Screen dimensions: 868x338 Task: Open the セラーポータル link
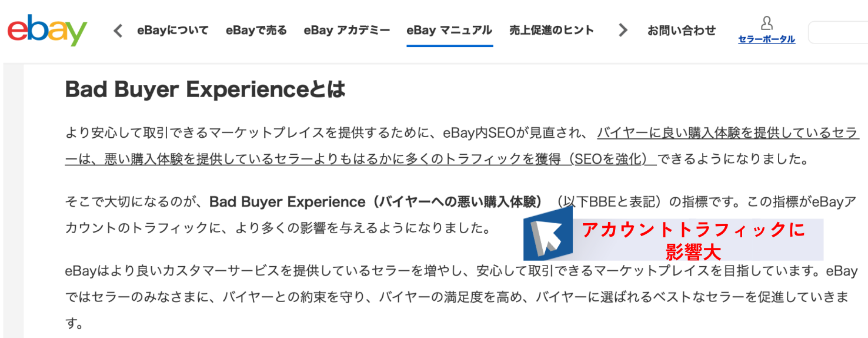pyautogui.click(x=767, y=39)
